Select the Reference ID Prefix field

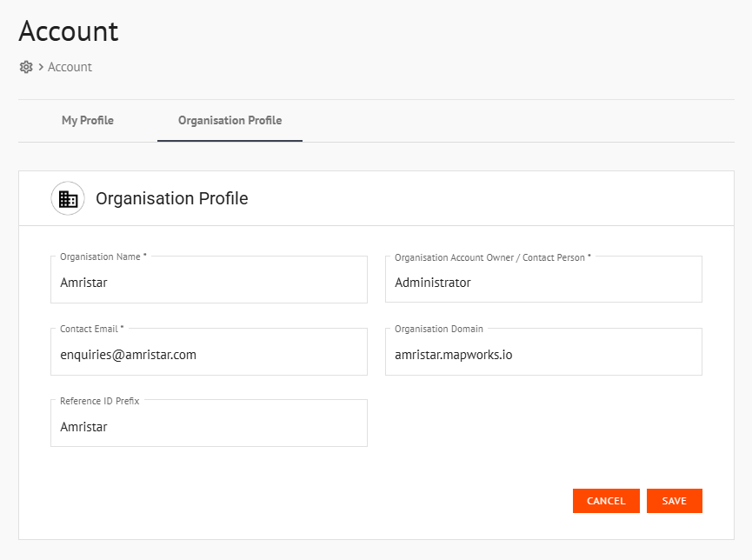(x=209, y=423)
